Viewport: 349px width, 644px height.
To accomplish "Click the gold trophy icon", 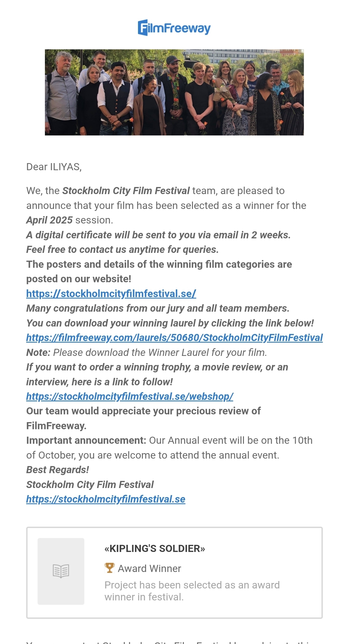I will (x=110, y=568).
